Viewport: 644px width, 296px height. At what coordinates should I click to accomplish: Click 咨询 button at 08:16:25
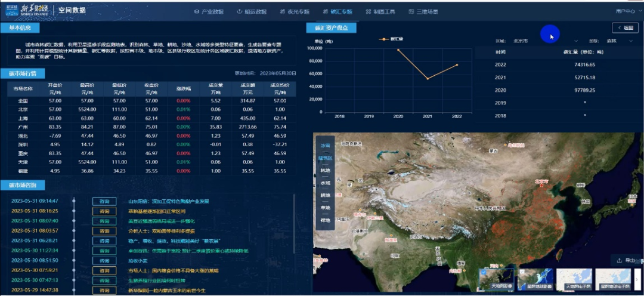[x=104, y=211]
